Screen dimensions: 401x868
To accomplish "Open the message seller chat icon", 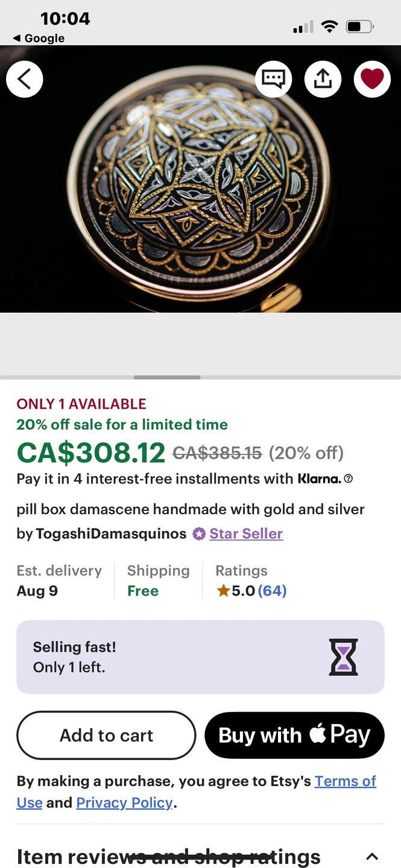I will click(x=273, y=79).
